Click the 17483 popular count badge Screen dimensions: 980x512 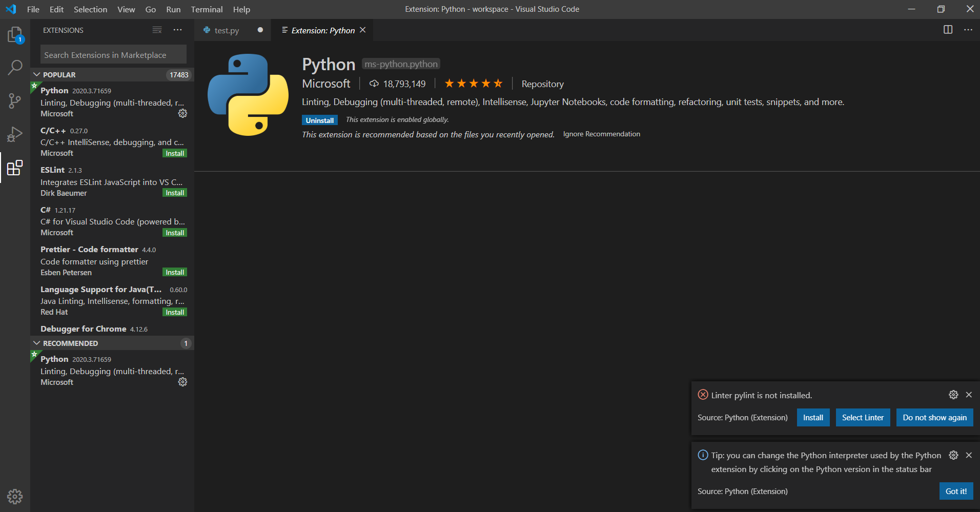coord(179,75)
